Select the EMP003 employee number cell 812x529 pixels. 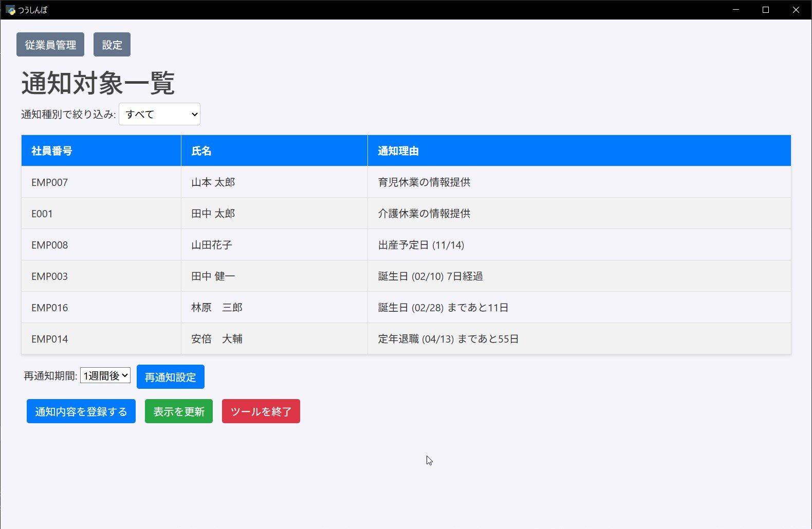click(50, 276)
